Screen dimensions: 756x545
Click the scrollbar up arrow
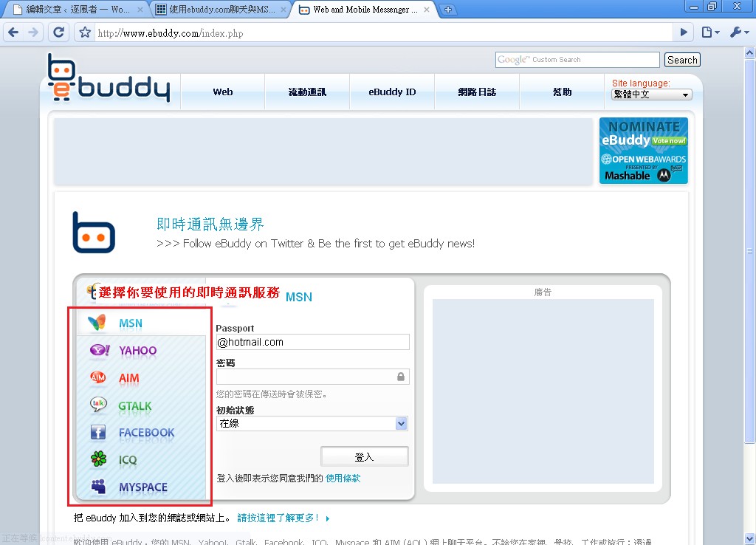(749, 52)
